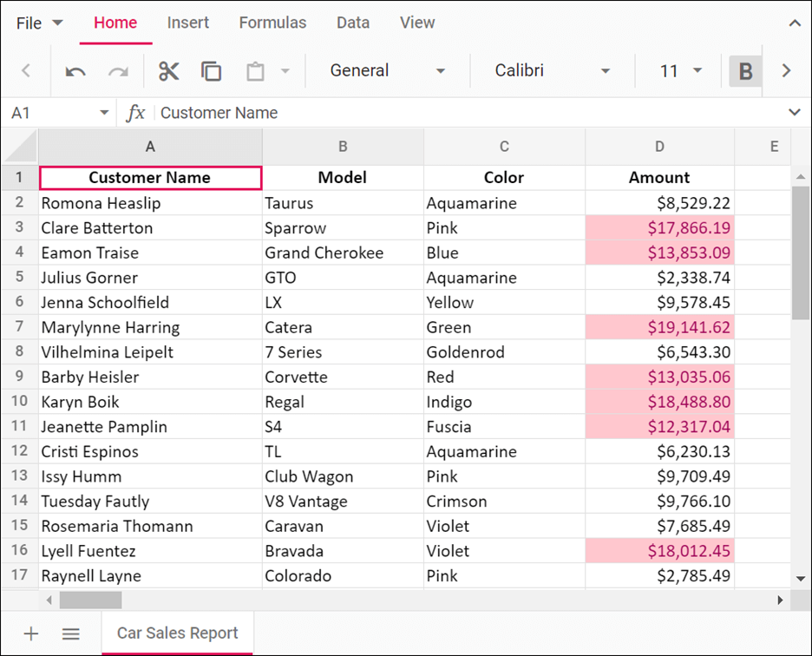Select the Car Sales Report sheet tab

[x=177, y=633]
